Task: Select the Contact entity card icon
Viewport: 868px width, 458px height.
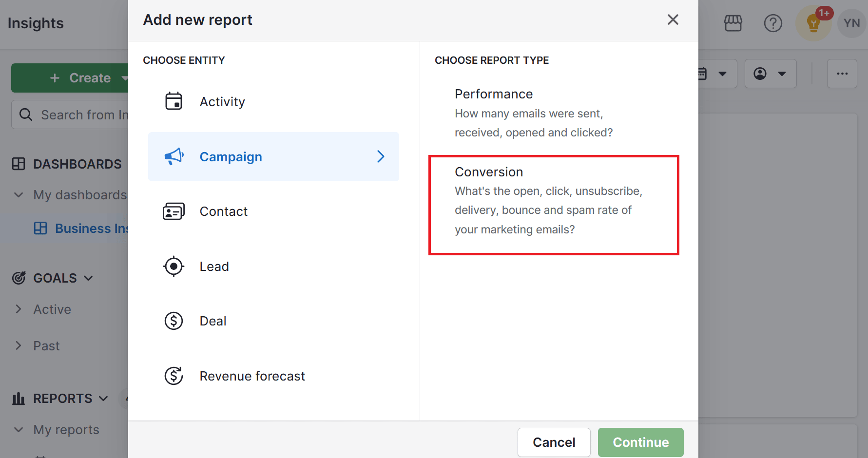Action: [174, 211]
